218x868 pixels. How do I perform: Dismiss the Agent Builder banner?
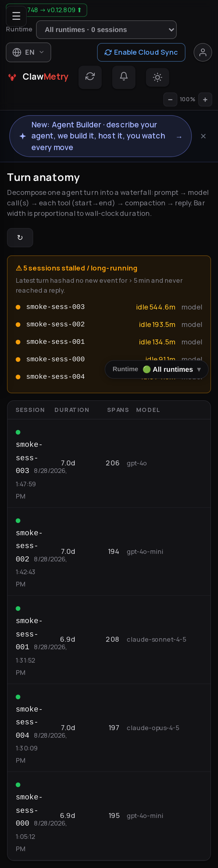pyautogui.click(x=203, y=136)
